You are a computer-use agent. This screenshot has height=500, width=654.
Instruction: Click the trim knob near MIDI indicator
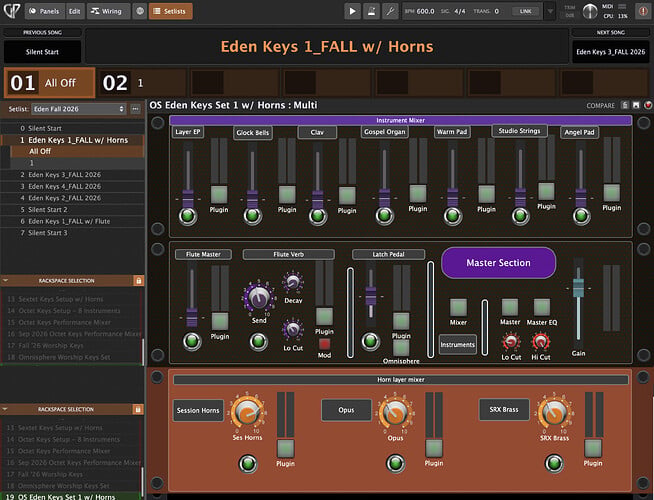tap(590, 12)
